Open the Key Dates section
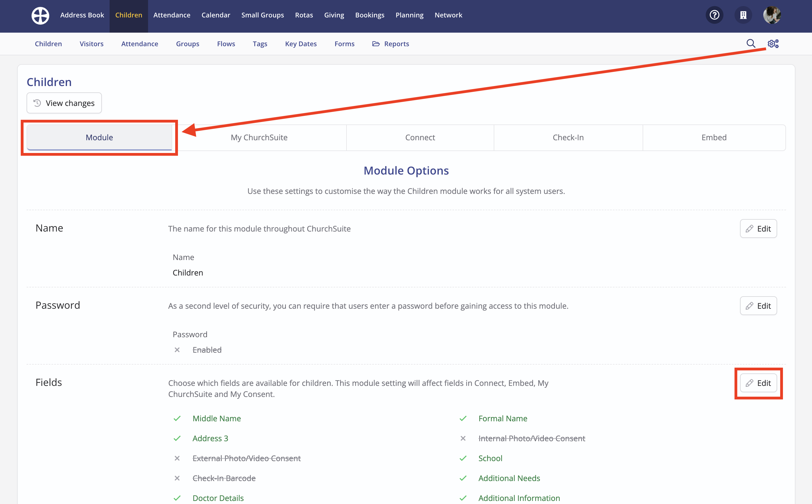The height and width of the screenshot is (504, 812). click(x=301, y=44)
